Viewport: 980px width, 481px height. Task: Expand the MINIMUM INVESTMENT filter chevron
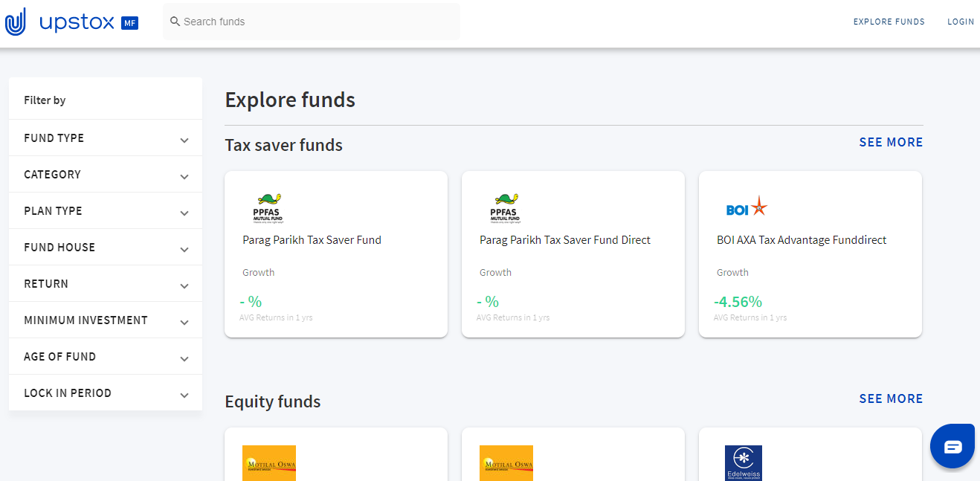click(x=184, y=322)
